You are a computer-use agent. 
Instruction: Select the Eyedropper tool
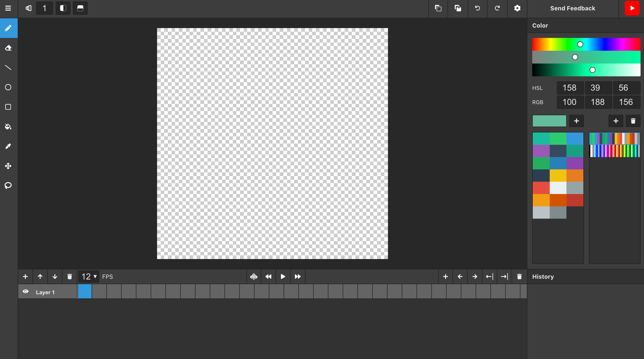pos(8,146)
